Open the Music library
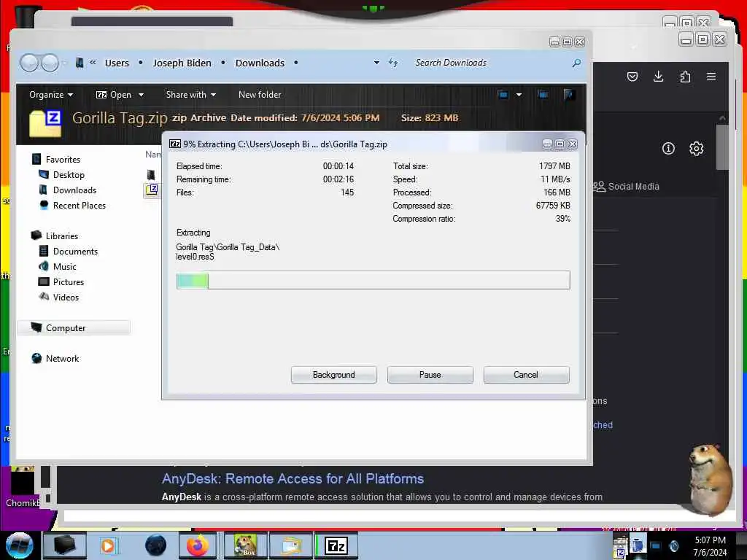The width and height of the screenshot is (747, 560). 58,266
